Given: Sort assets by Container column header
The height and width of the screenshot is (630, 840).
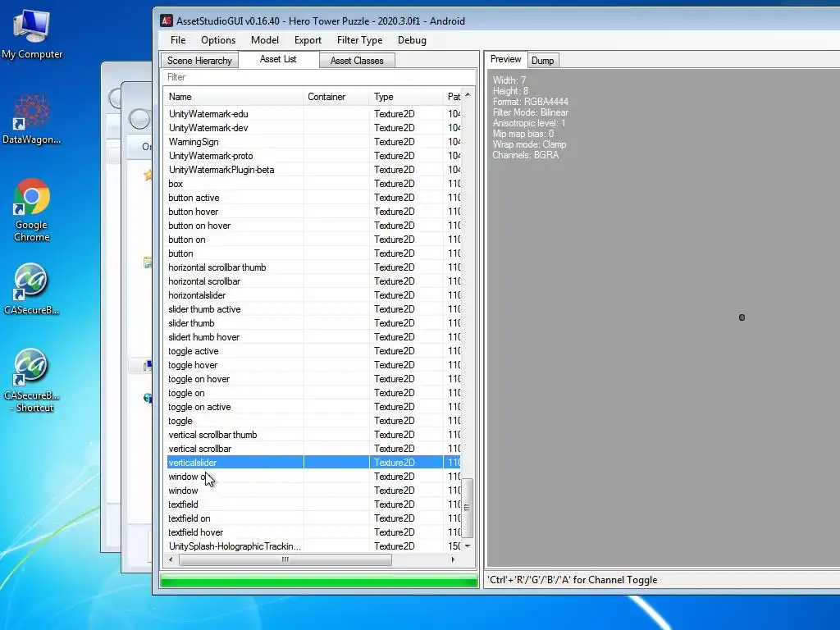Looking at the screenshot, I should [336, 97].
